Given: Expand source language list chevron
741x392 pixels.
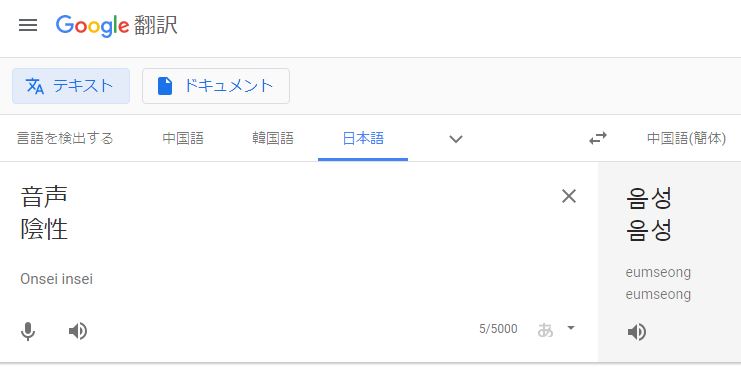Looking at the screenshot, I should pos(456,139).
